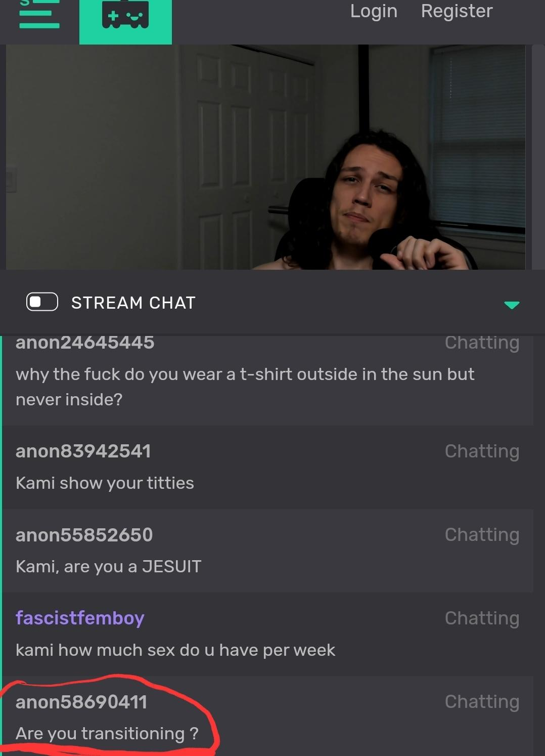Click Chatting label beside anon58690411

click(x=482, y=702)
